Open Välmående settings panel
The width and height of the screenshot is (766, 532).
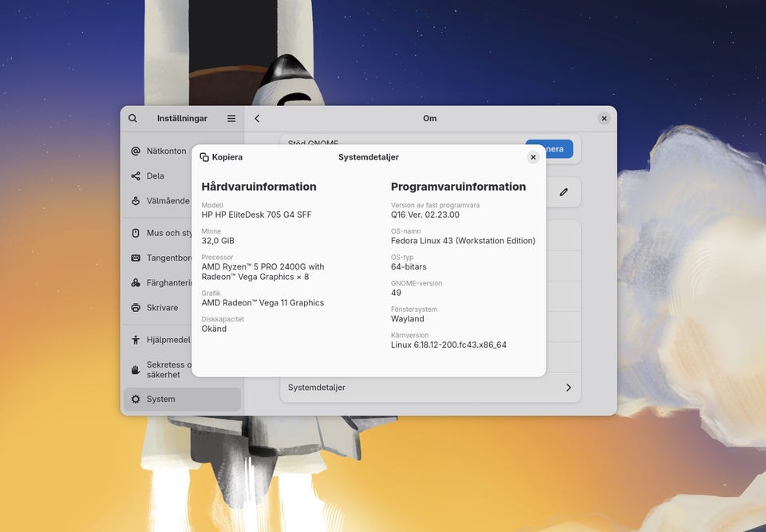point(164,201)
